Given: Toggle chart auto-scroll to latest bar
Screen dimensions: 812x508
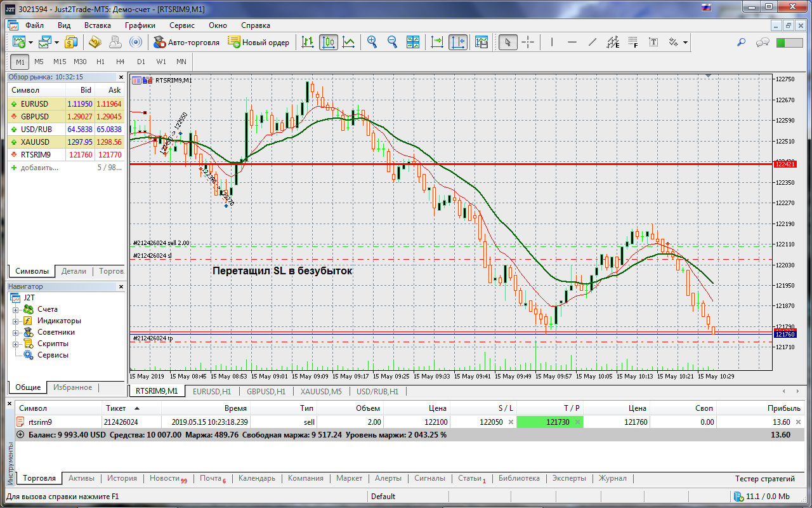Looking at the screenshot, I should pos(437,43).
